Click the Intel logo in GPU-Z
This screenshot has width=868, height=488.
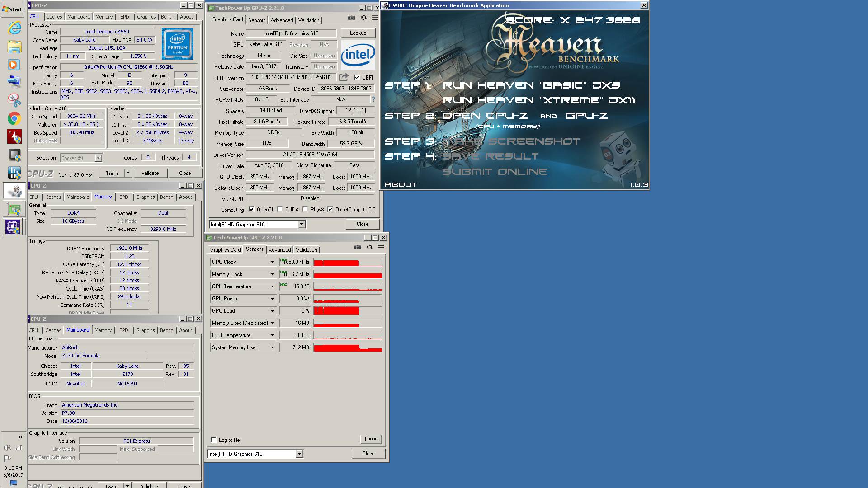358,55
